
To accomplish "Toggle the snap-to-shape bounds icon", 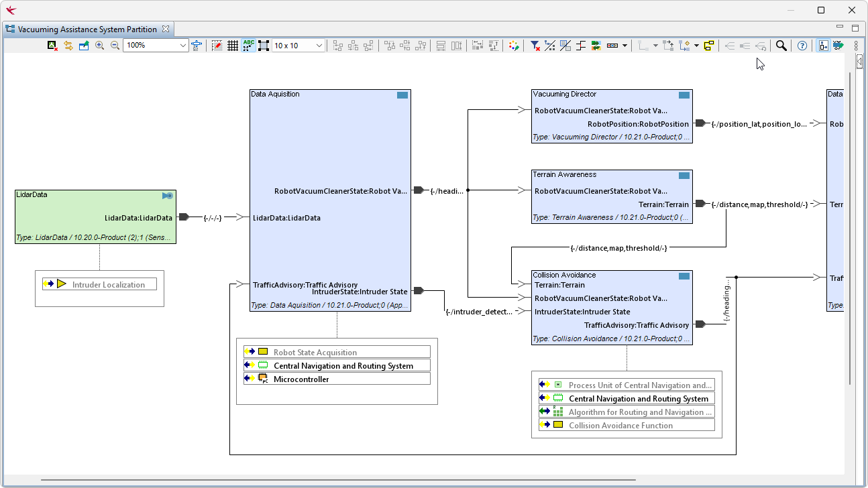I will (x=264, y=46).
